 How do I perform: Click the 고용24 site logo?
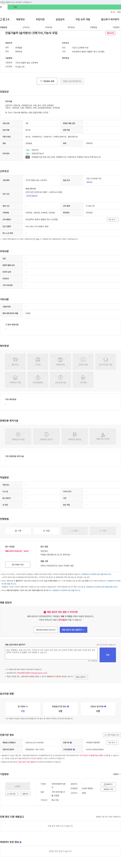tap(5, 20)
